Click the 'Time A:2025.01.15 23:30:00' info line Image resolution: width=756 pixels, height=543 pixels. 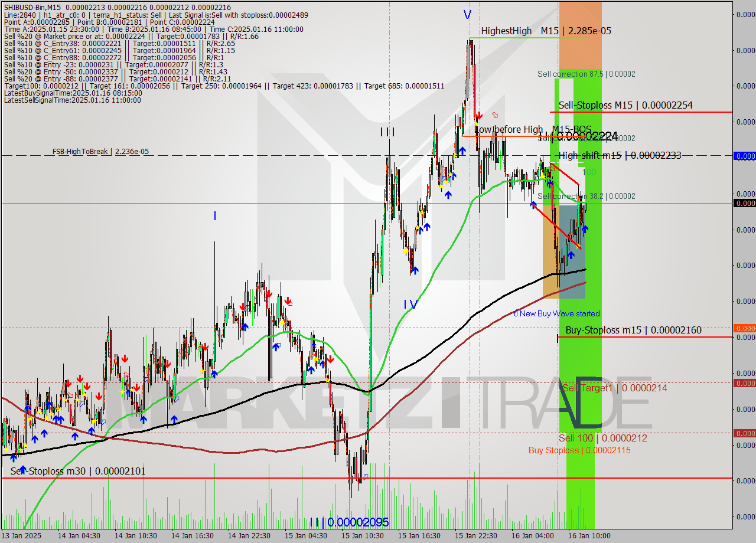coord(154,29)
